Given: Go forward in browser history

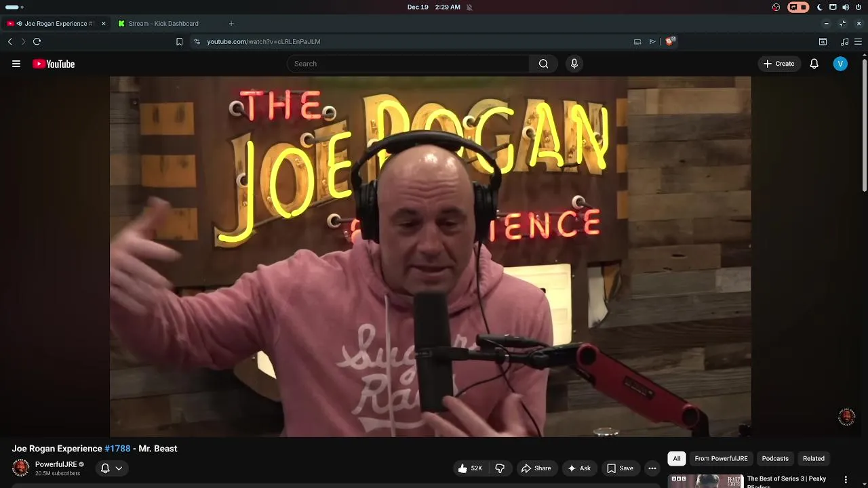Looking at the screenshot, I should click(23, 41).
